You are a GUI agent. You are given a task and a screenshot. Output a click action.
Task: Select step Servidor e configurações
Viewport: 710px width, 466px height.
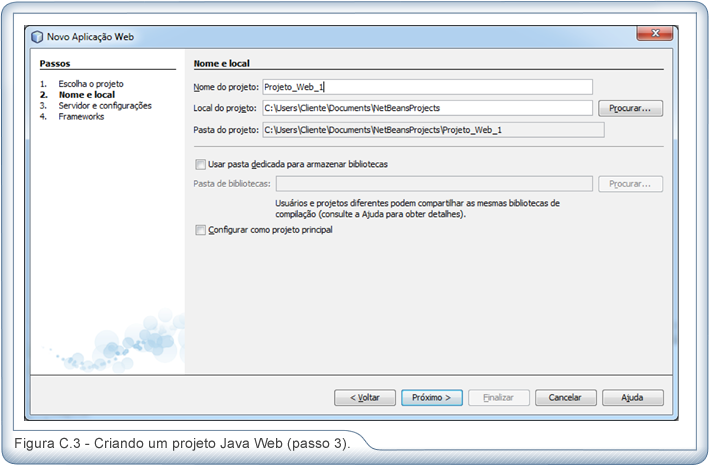tap(105, 106)
